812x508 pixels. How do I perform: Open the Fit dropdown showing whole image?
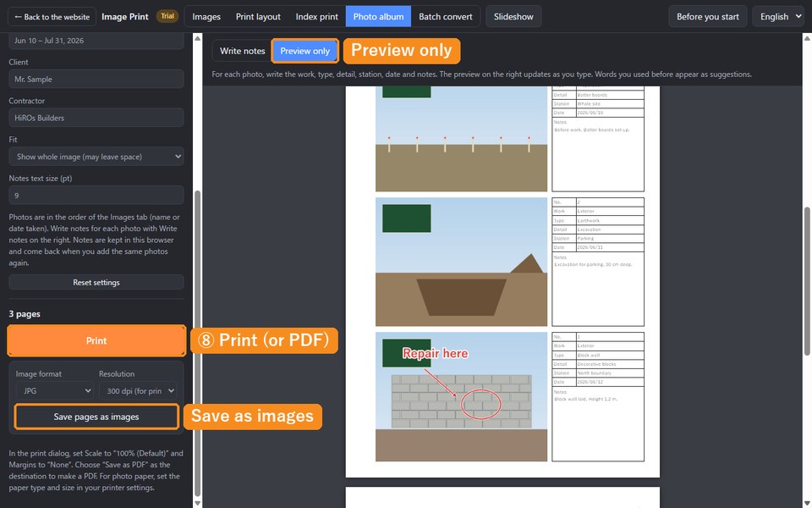click(96, 157)
